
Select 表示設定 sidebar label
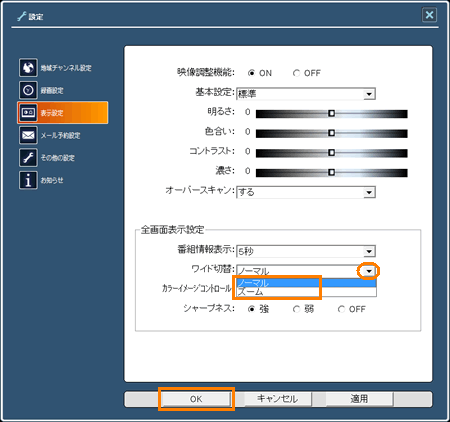click(52, 113)
